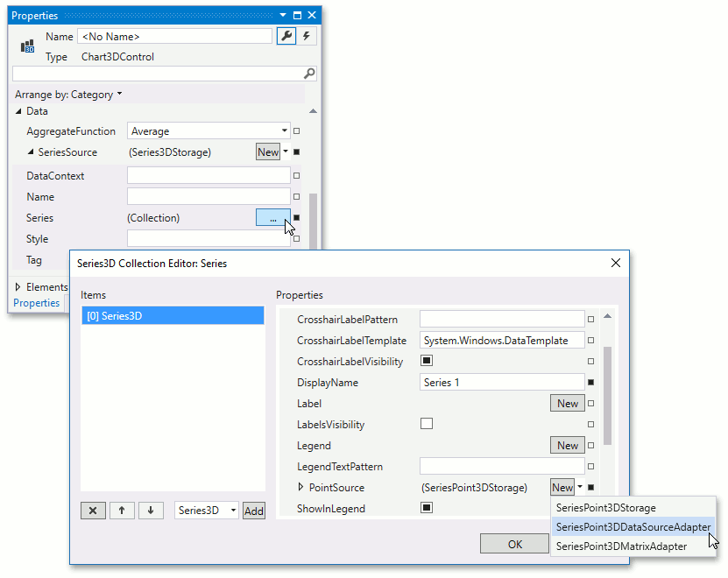Image resolution: width=728 pixels, height=578 pixels.
Task: Open the Properties window options dropdown arrow
Action: pos(283,15)
